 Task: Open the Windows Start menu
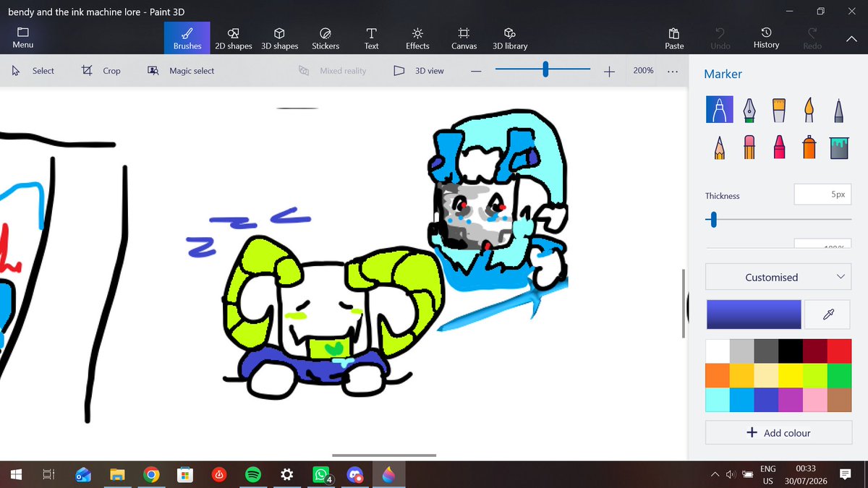pyautogui.click(x=16, y=474)
